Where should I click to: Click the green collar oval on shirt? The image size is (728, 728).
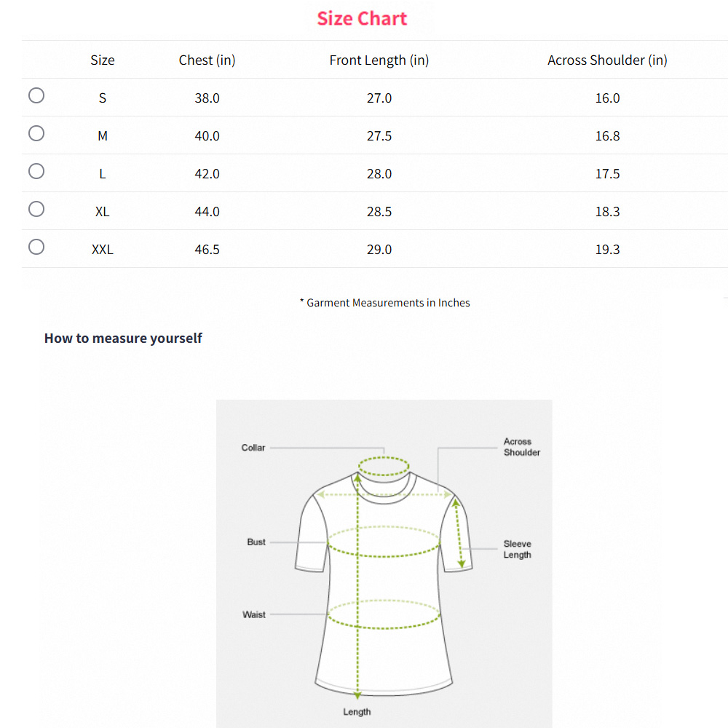click(384, 466)
